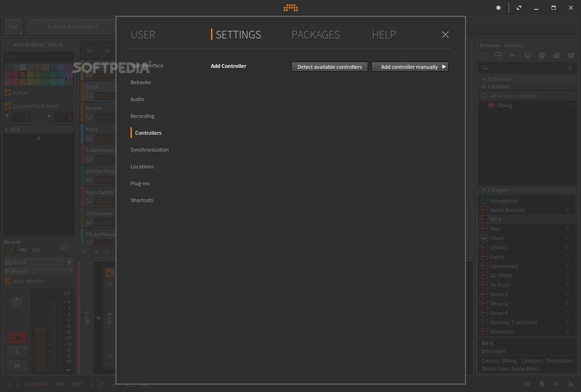Close the settings dialog with X

[x=445, y=35]
